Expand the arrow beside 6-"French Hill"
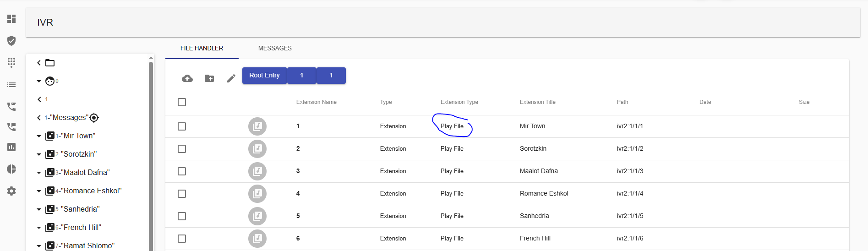The width and height of the screenshot is (868, 251). coord(39,228)
